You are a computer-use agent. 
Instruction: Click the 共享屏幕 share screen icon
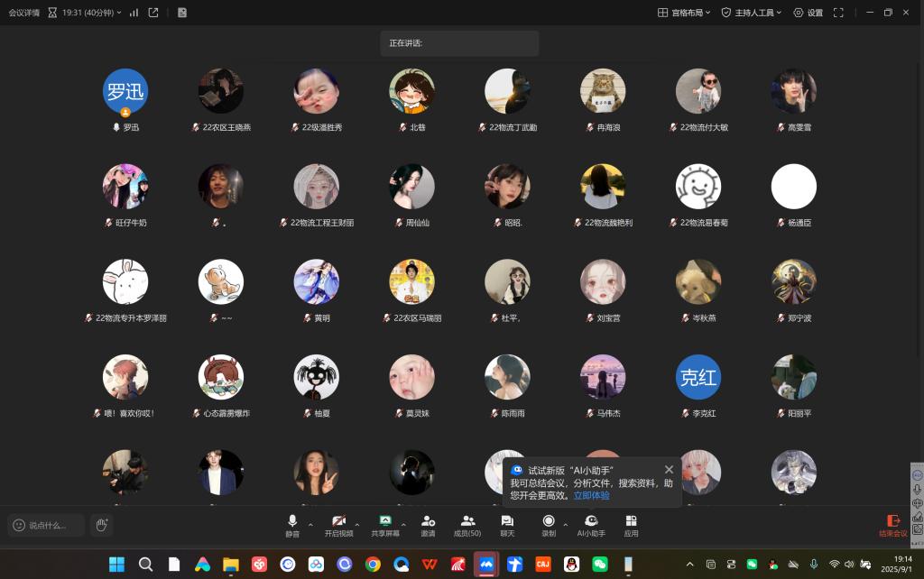(x=385, y=525)
